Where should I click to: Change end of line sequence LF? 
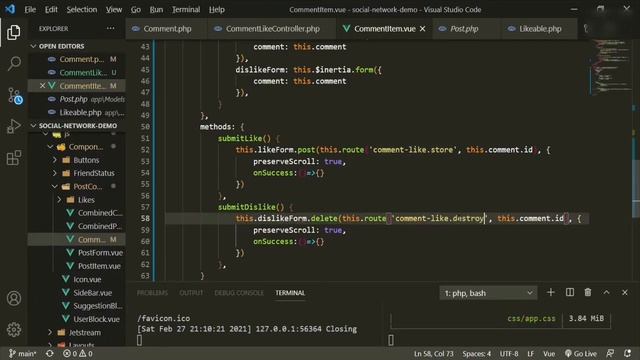(x=530, y=353)
